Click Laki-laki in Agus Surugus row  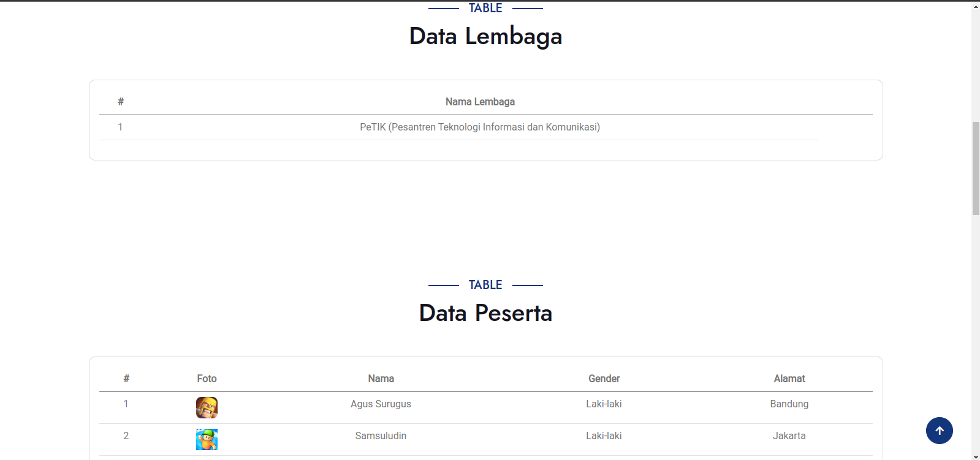tap(604, 404)
